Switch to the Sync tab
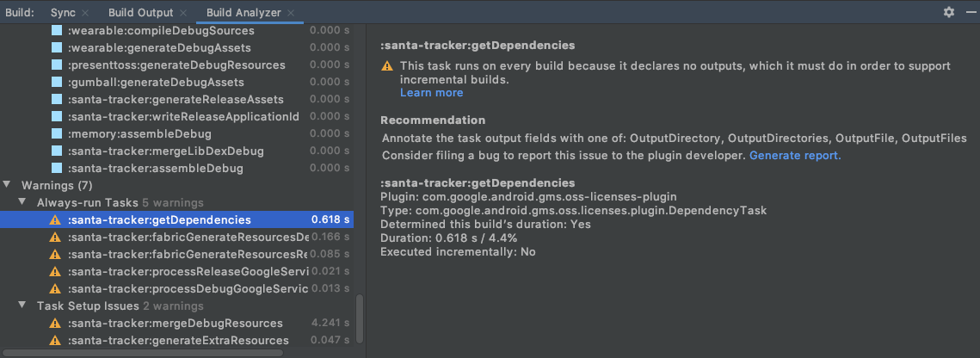Screen dimensions: 980x358 (x=63, y=13)
